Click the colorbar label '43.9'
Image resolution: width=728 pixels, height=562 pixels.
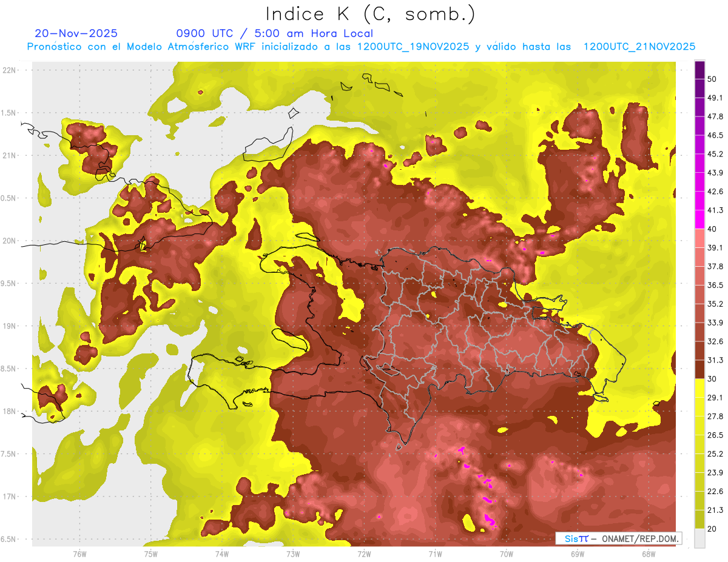(715, 173)
